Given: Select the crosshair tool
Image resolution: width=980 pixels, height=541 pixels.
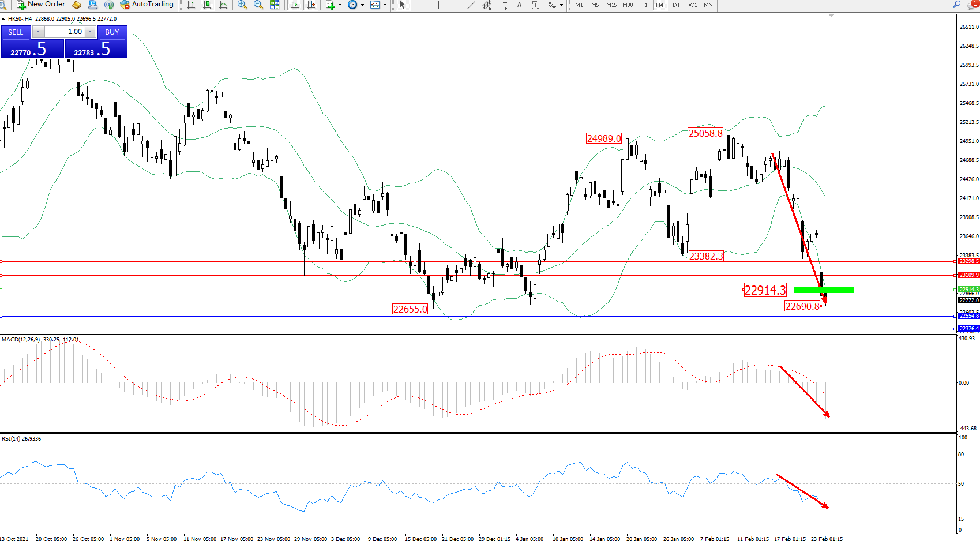Looking at the screenshot, I should pyautogui.click(x=419, y=5).
